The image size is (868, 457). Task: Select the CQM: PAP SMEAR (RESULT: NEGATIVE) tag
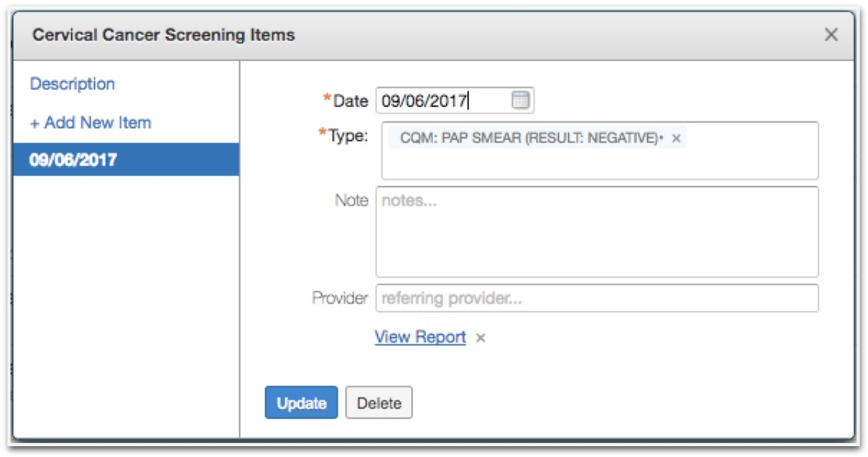click(x=531, y=138)
